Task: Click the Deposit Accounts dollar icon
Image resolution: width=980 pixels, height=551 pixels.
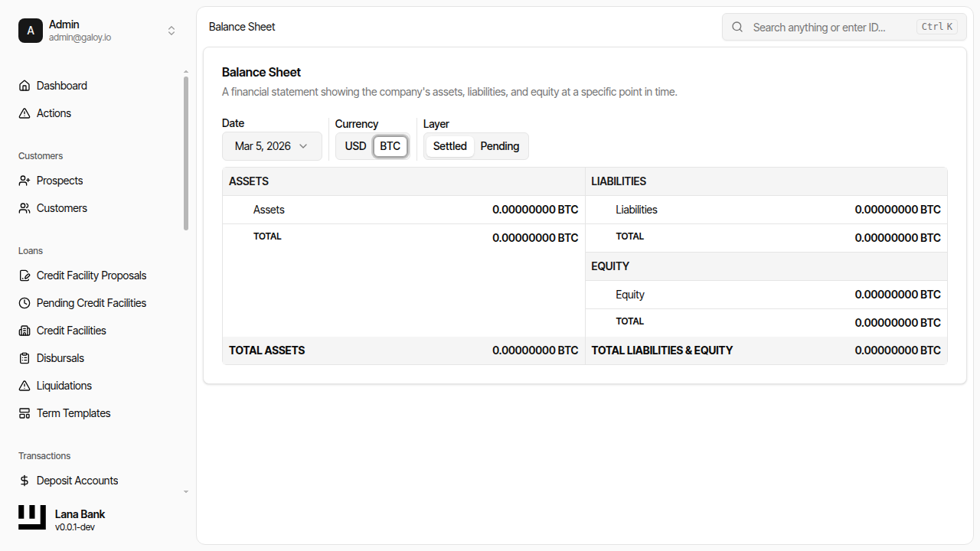Action: pos(24,481)
